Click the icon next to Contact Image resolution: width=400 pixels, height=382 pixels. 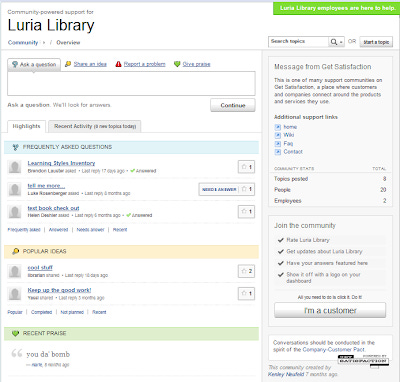[x=278, y=152]
